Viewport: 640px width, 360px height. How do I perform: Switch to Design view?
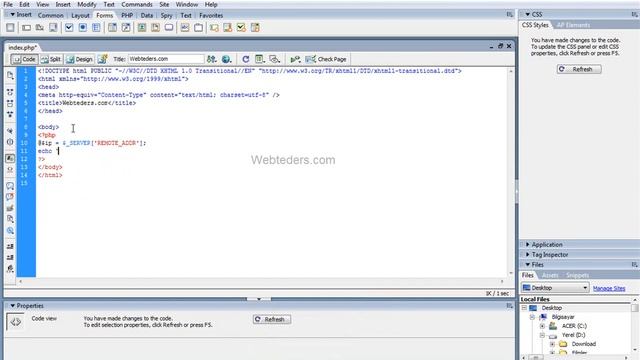[80, 59]
